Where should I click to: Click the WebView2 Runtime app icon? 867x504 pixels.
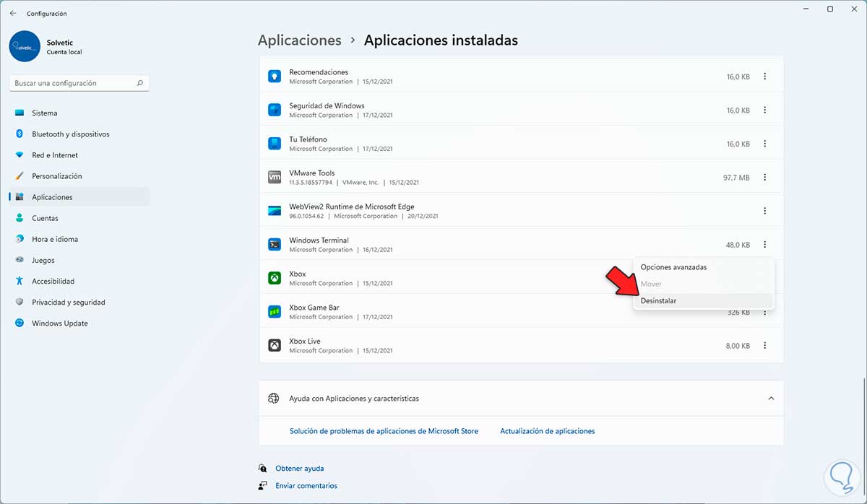pyautogui.click(x=275, y=211)
